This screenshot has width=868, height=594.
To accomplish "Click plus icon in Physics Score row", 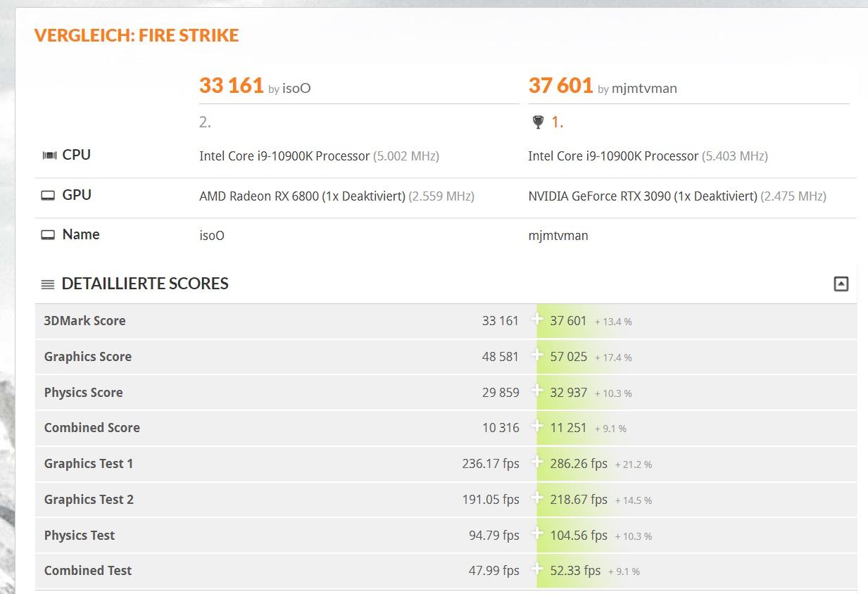I will [537, 391].
